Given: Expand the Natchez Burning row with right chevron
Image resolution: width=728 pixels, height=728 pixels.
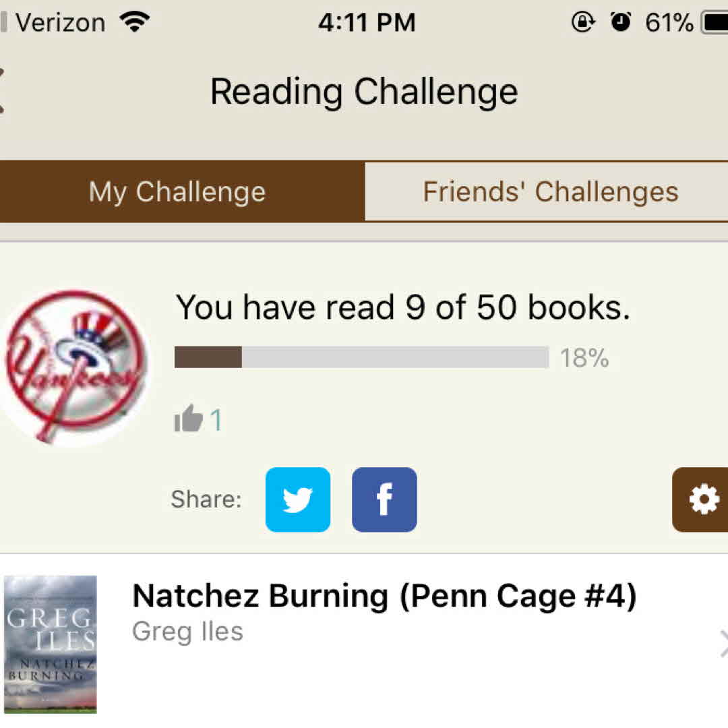Looking at the screenshot, I should (x=723, y=644).
